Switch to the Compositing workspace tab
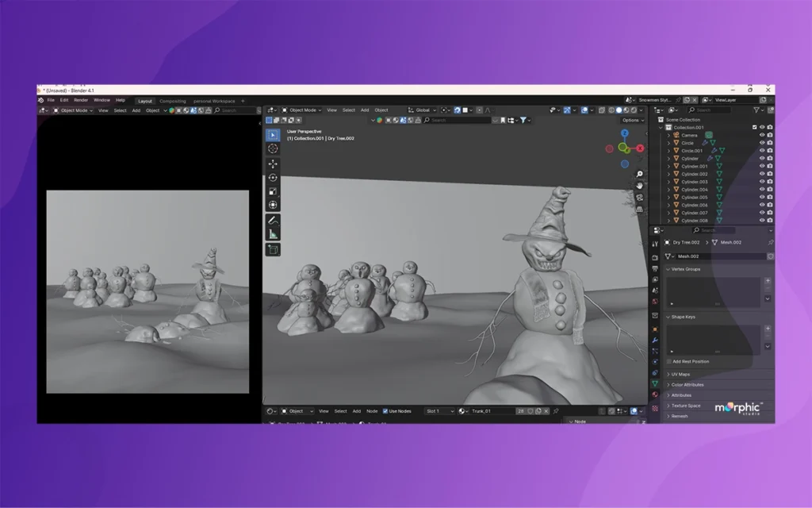Screen dimensions: 812x508 click(x=172, y=101)
